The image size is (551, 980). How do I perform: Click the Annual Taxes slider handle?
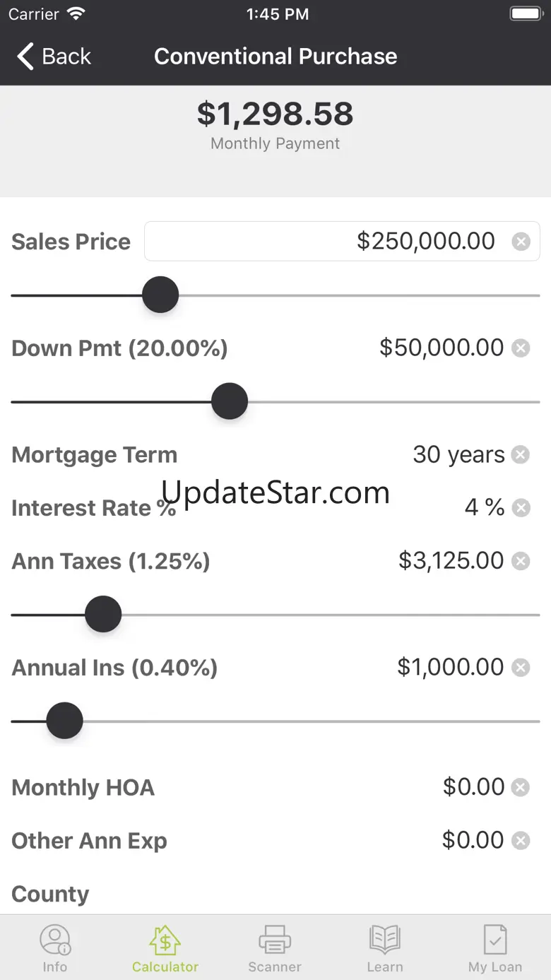(103, 614)
